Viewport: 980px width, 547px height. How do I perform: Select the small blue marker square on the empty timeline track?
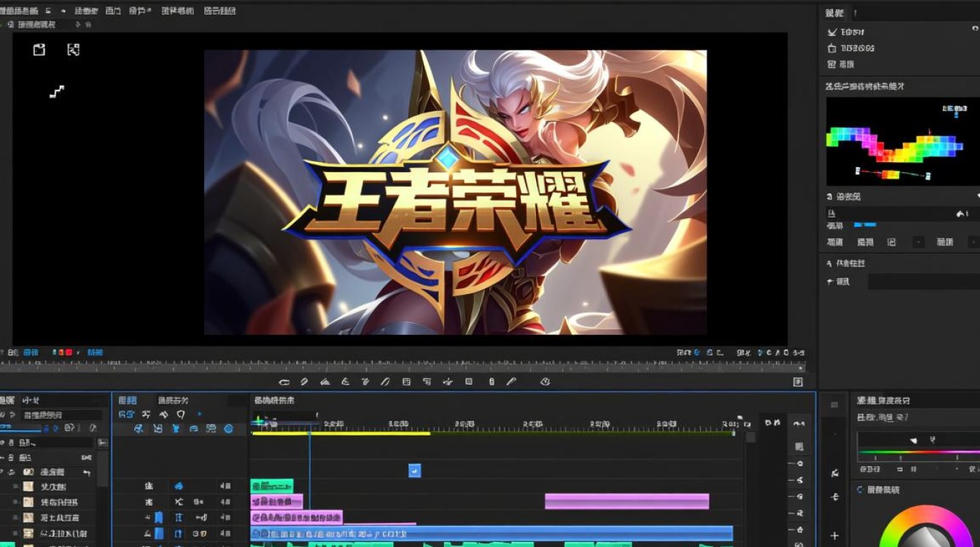tap(414, 471)
